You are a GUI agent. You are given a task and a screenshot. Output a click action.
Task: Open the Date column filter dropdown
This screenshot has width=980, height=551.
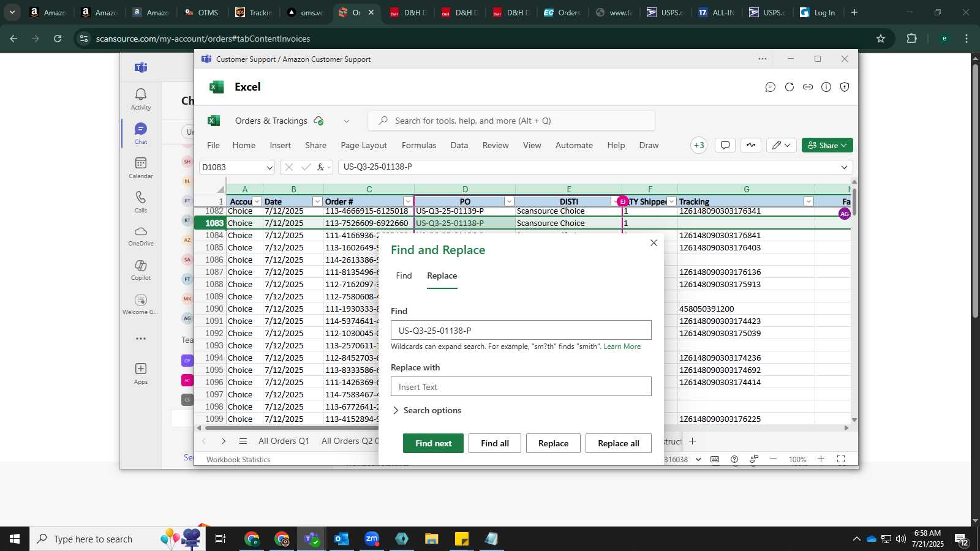(x=317, y=201)
